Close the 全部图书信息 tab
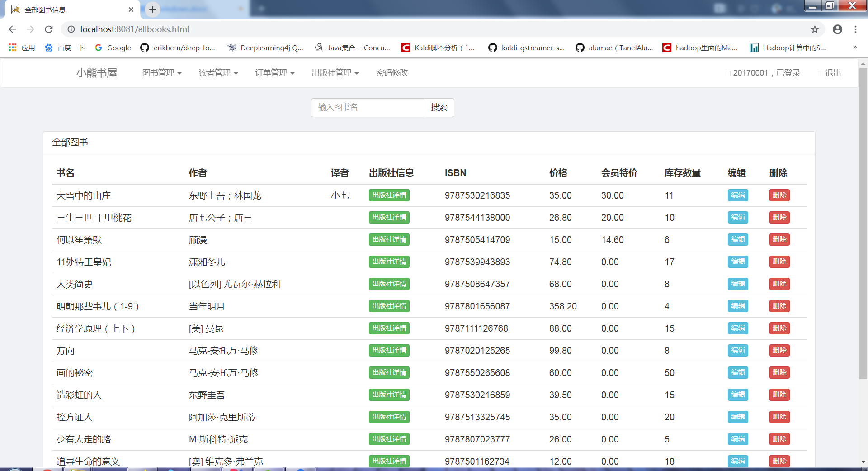The height and width of the screenshot is (471, 868). click(x=131, y=10)
